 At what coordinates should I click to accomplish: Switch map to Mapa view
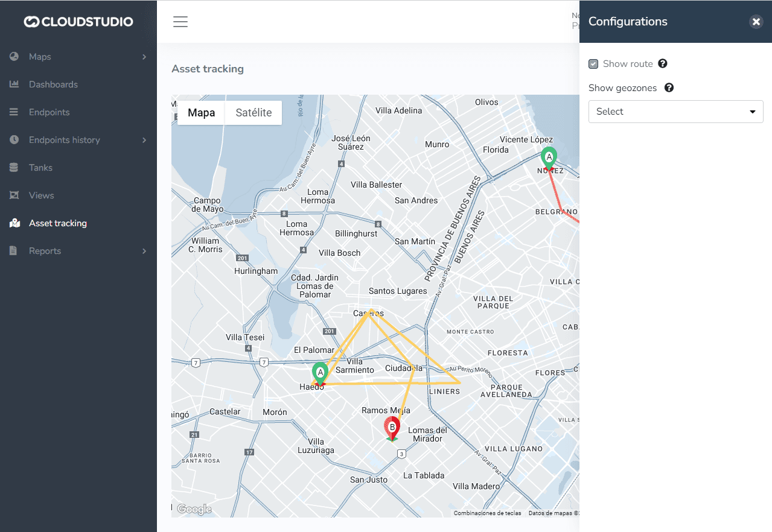(x=201, y=113)
